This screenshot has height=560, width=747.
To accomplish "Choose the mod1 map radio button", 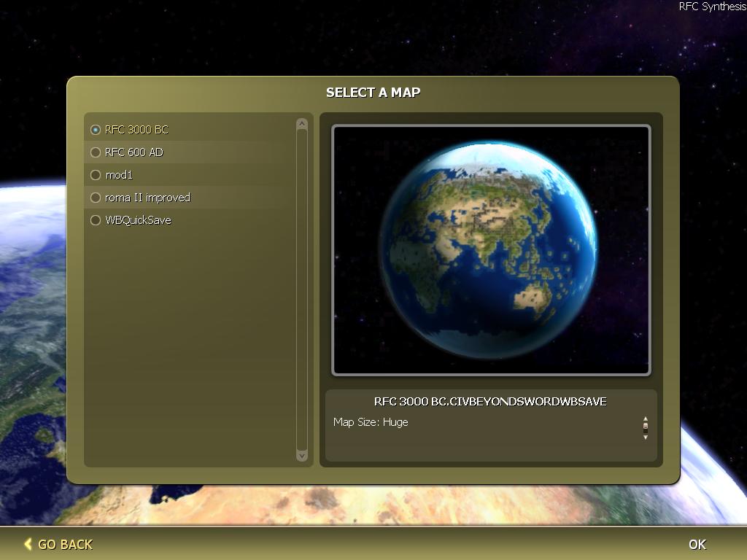I will pyautogui.click(x=96, y=175).
